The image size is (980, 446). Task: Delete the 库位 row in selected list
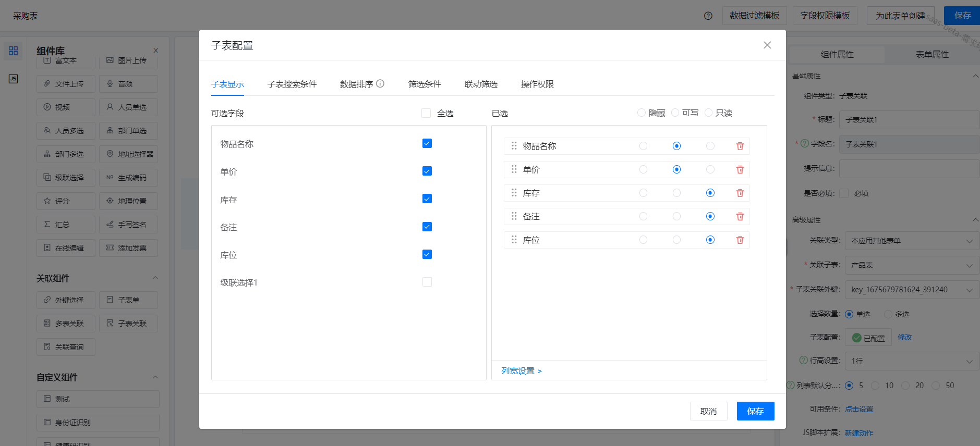tap(740, 240)
